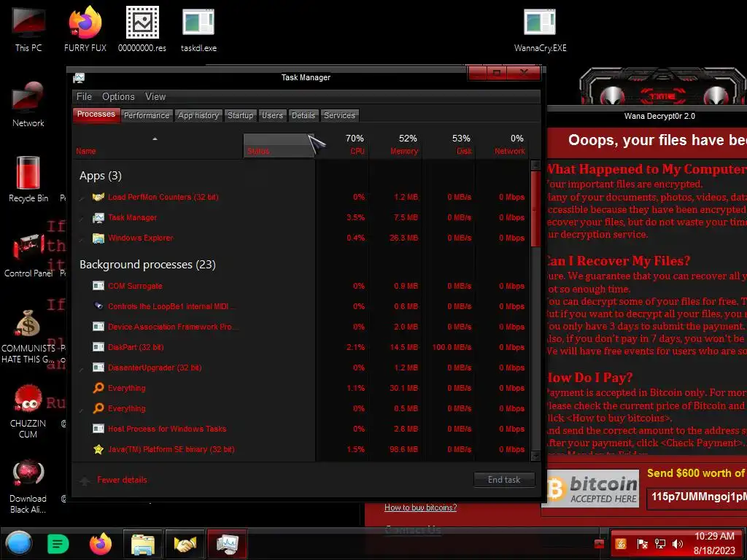
Task: Toggle Name column sort arrow
Action: (x=155, y=139)
